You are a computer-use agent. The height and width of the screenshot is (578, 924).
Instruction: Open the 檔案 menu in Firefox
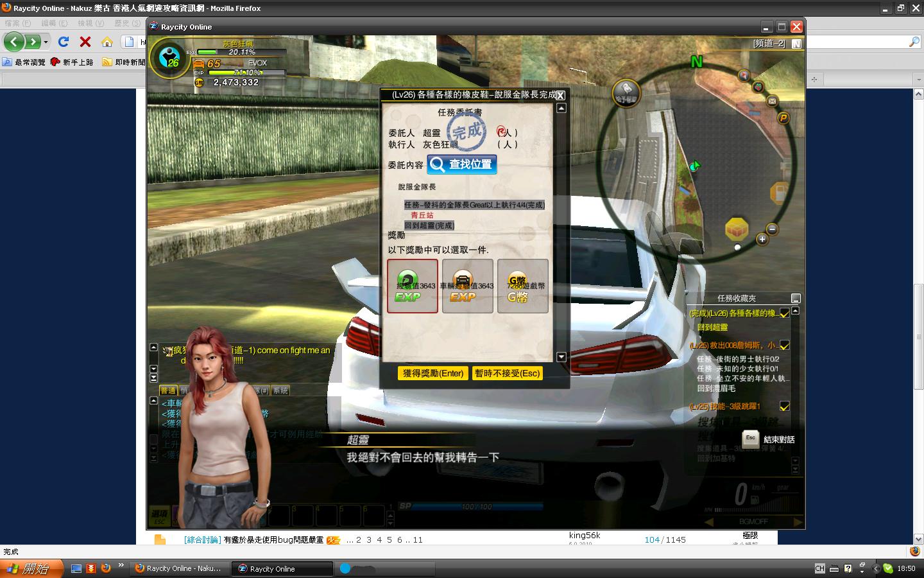(x=17, y=23)
